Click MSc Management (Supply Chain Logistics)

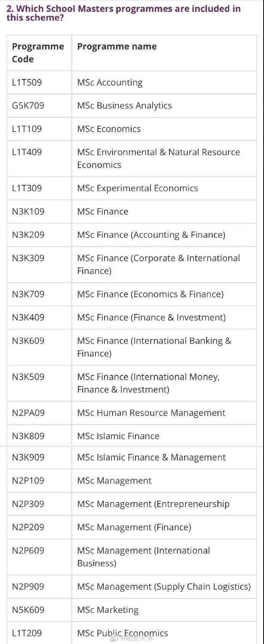point(164,587)
